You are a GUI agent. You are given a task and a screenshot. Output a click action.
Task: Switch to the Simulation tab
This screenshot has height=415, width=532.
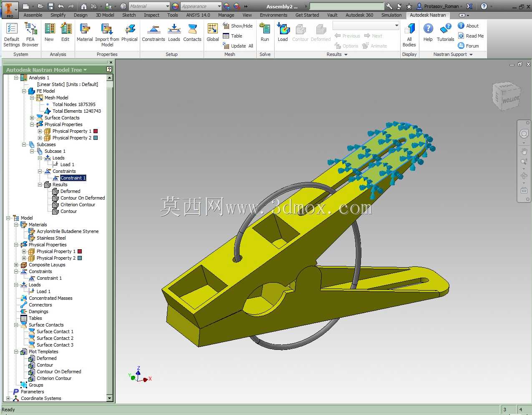coord(391,15)
